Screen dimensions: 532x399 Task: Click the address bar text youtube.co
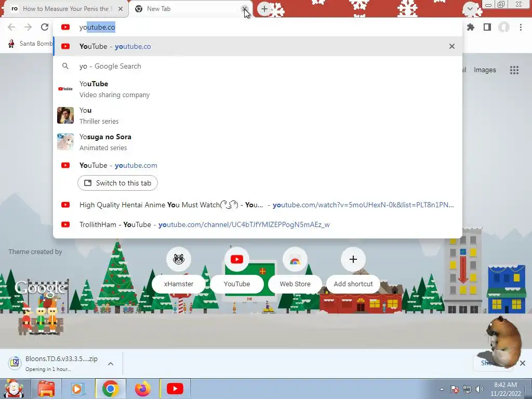pyautogui.click(x=97, y=27)
